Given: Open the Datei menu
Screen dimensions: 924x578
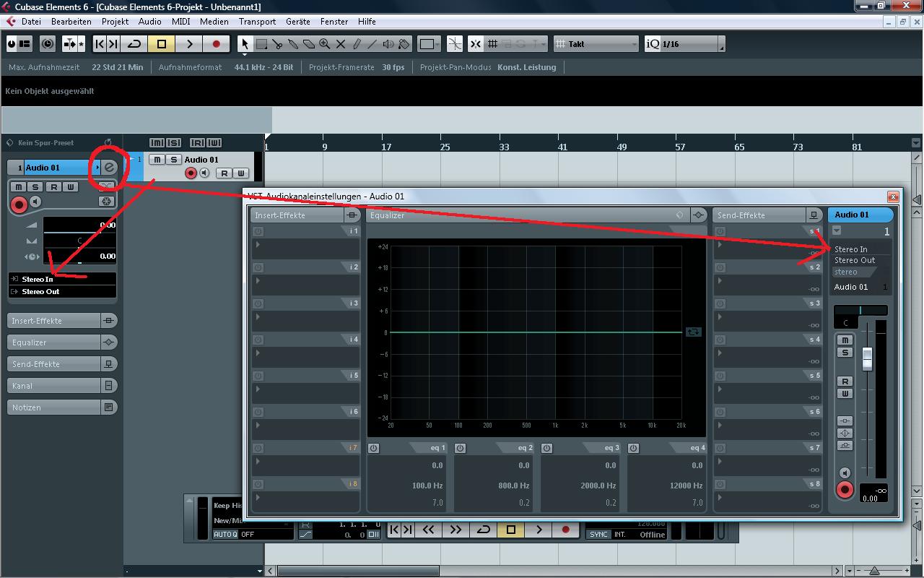Looking at the screenshot, I should (31, 22).
